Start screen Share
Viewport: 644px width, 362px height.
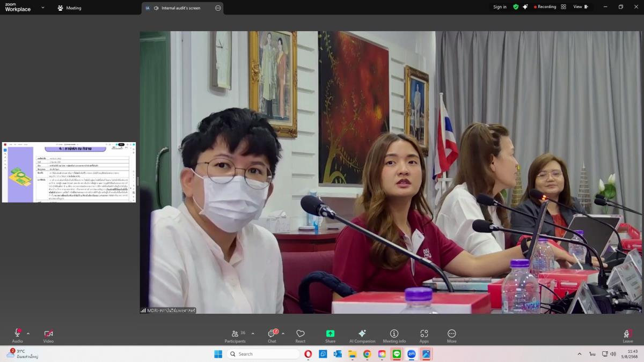coord(330,336)
